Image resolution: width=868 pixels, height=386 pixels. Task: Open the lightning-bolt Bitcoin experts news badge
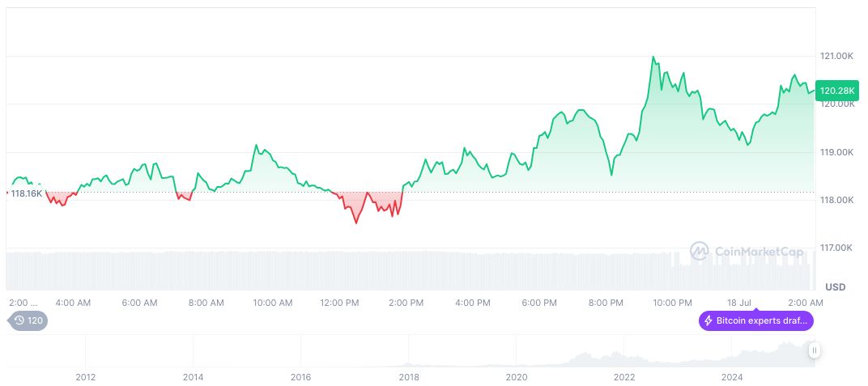point(756,320)
